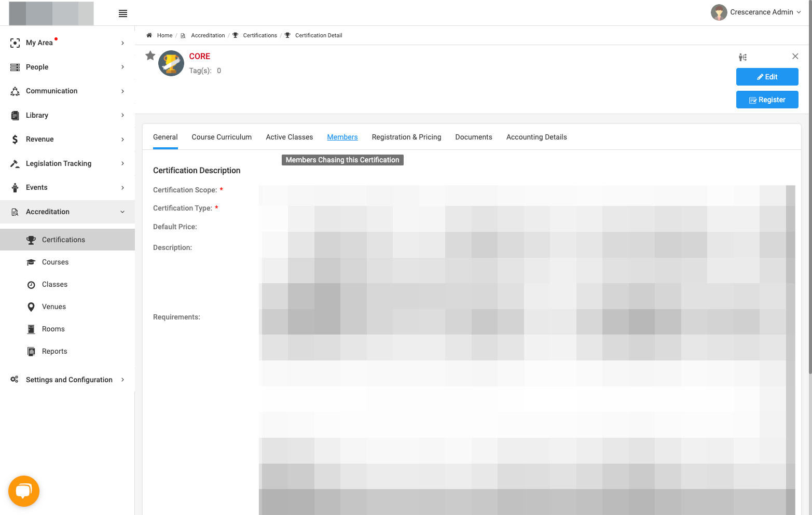Image resolution: width=812 pixels, height=515 pixels.
Task: Switch to the Documents tab
Action: (x=474, y=137)
